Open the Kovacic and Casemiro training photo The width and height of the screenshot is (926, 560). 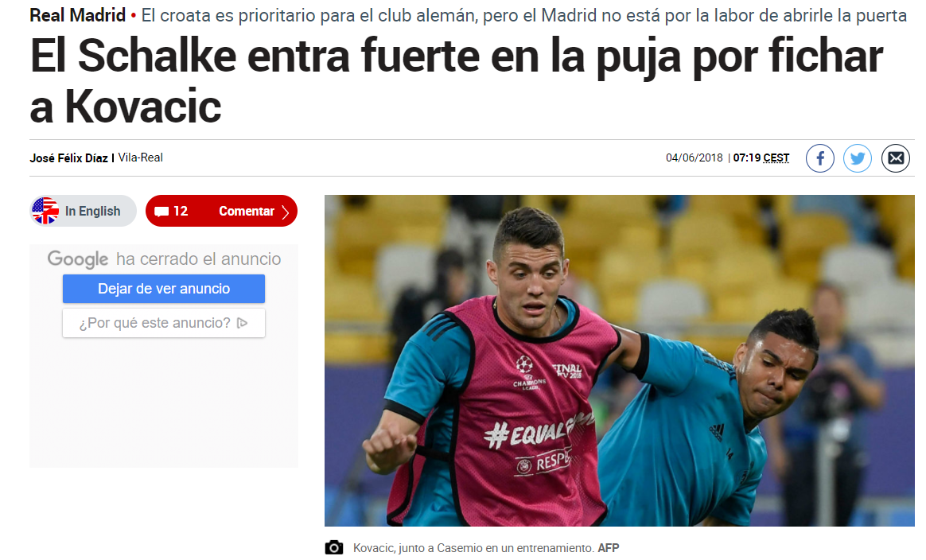(x=619, y=360)
